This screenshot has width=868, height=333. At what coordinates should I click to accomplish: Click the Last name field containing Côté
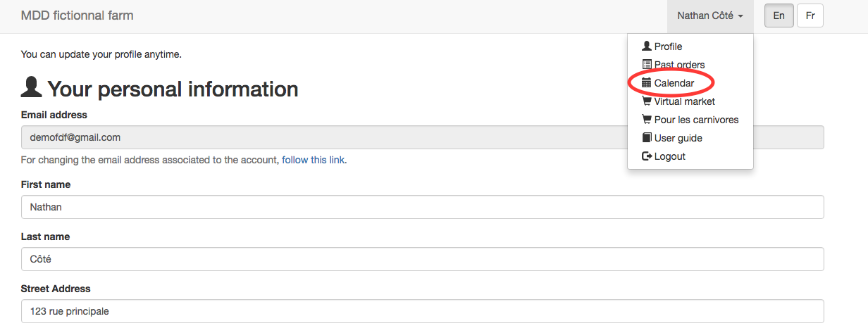click(423, 259)
